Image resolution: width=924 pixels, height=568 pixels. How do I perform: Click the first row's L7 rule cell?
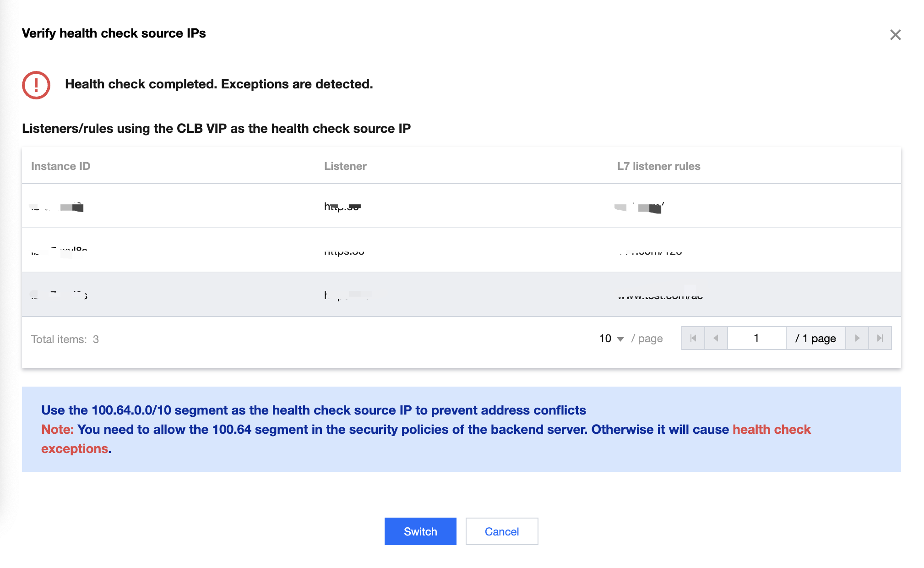click(x=640, y=208)
